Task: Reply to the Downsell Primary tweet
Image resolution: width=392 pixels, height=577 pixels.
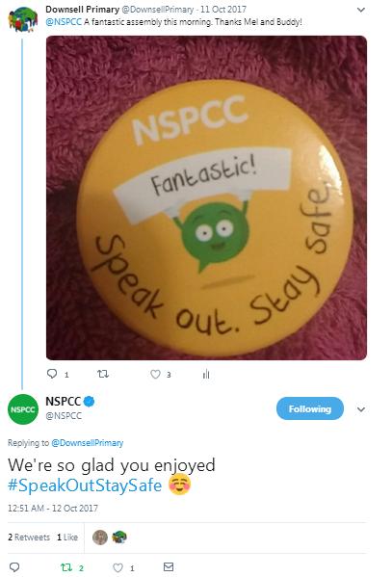Action: [x=52, y=374]
